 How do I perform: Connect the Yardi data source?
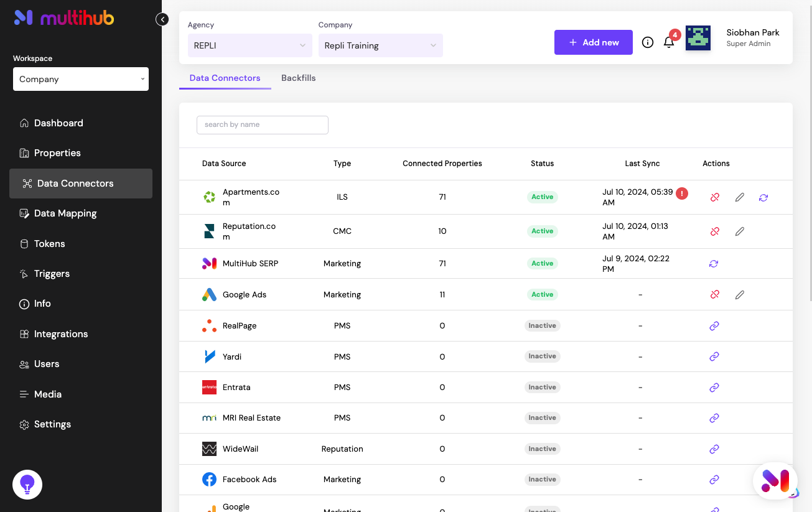[x=714, y=356]
